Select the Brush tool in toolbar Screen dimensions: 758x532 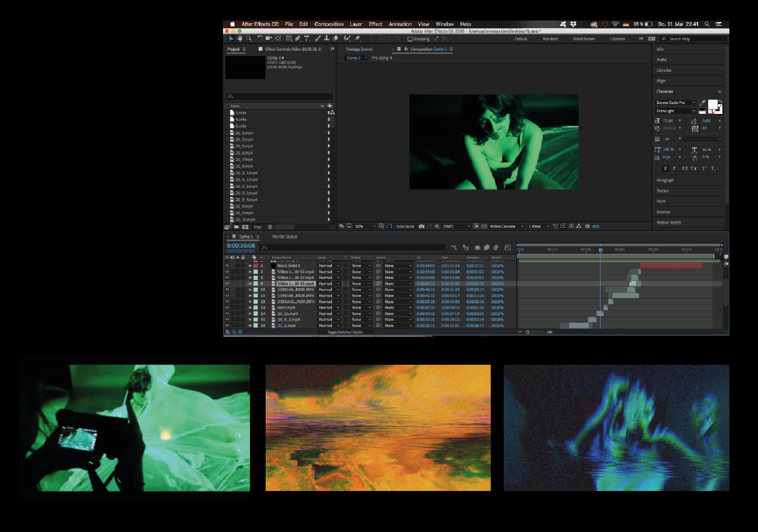point(317,38)
